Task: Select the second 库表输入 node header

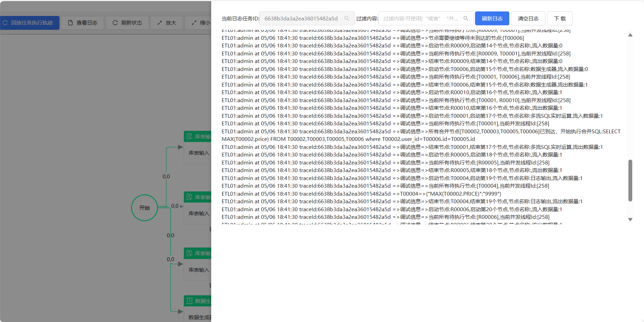Action: [x=198, y=197]
